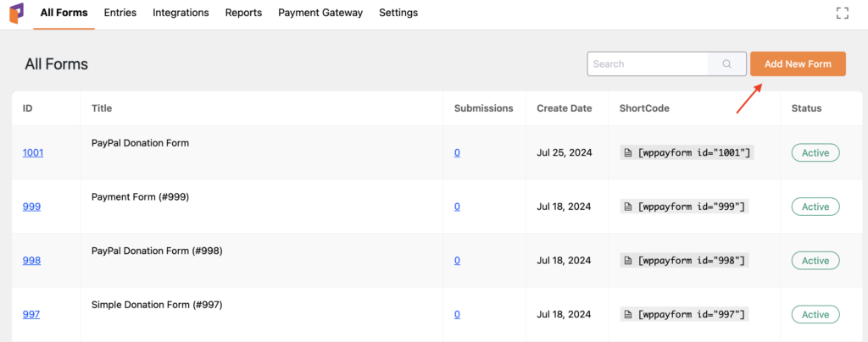The height and width of the screenshot is (342, 868).
Task: Toggle fullscreen mode icon
Action: (x=842, y=13)
